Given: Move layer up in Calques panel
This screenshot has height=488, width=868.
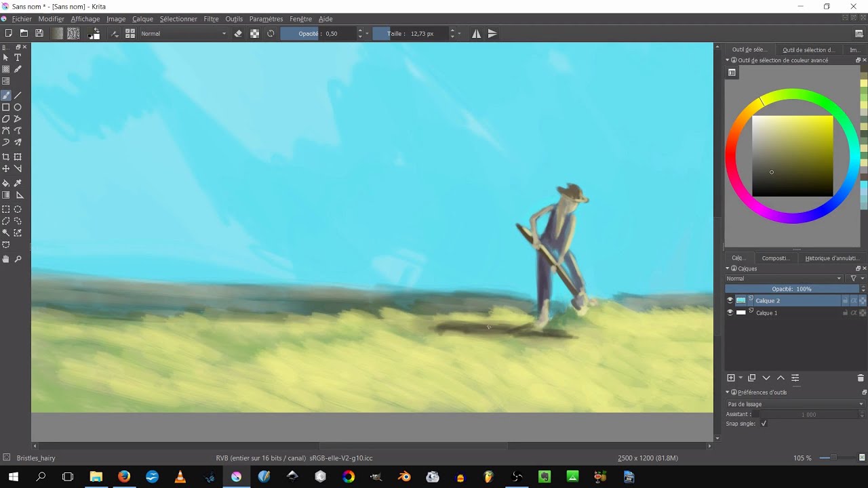Looking at the screenshot, I should [x=781, y=378].
